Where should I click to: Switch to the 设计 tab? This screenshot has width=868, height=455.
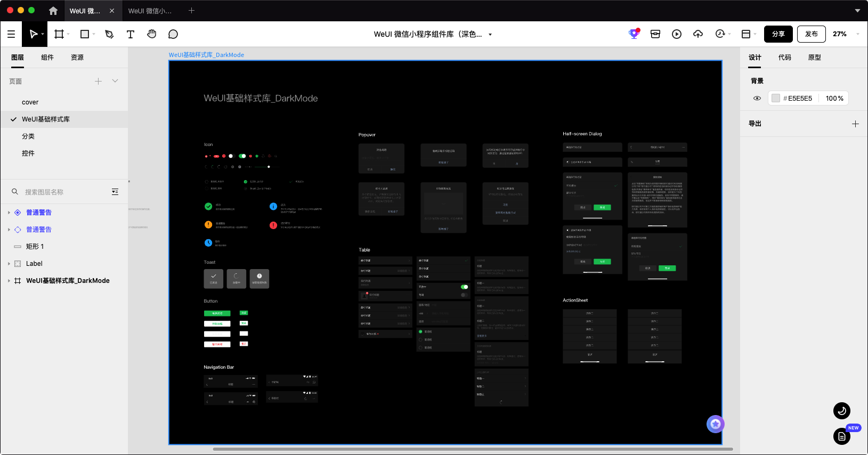pos(755,58)
